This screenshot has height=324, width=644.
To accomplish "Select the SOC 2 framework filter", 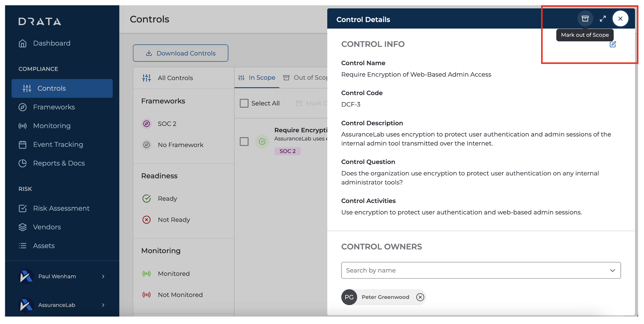I will (x=167, y=124).
